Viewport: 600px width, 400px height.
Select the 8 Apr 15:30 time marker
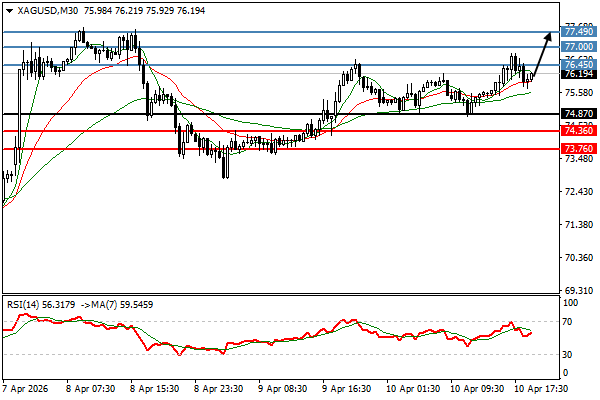coord(155,386)
